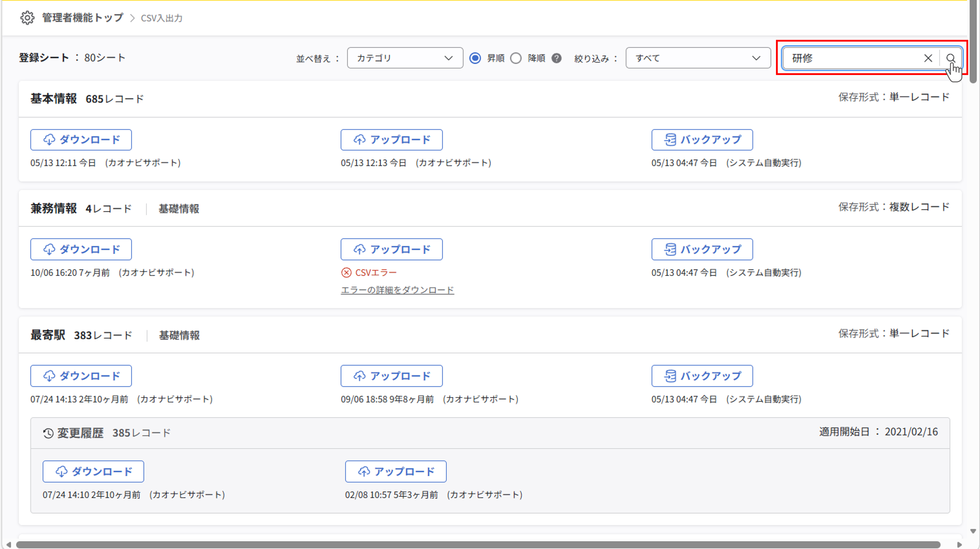Clear the search field with X icon
This screenshot has width=980, height=549.
(928, 58)
